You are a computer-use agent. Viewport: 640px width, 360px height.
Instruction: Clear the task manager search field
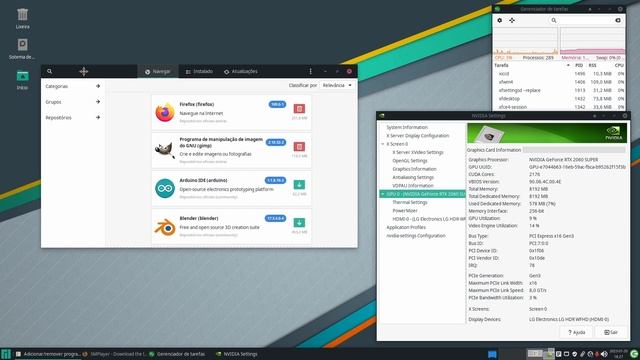[618, 20]
